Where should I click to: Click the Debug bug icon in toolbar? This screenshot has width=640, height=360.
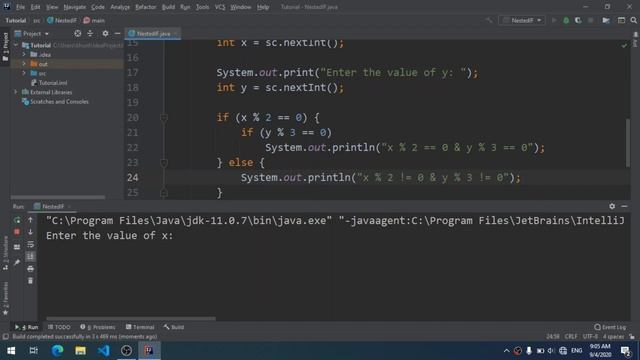tap(566, 20)
